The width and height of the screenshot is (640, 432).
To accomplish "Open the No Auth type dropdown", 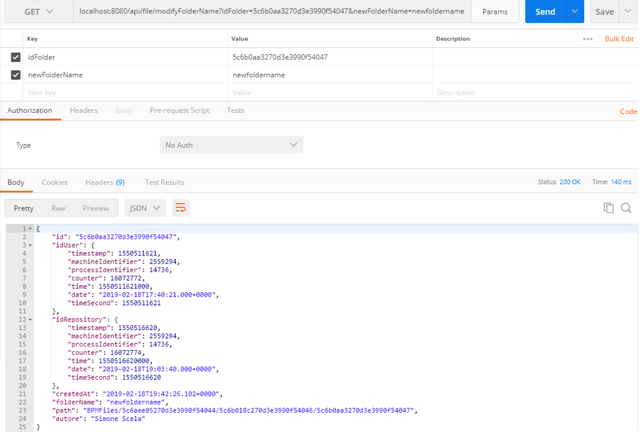I will point(231,145).
